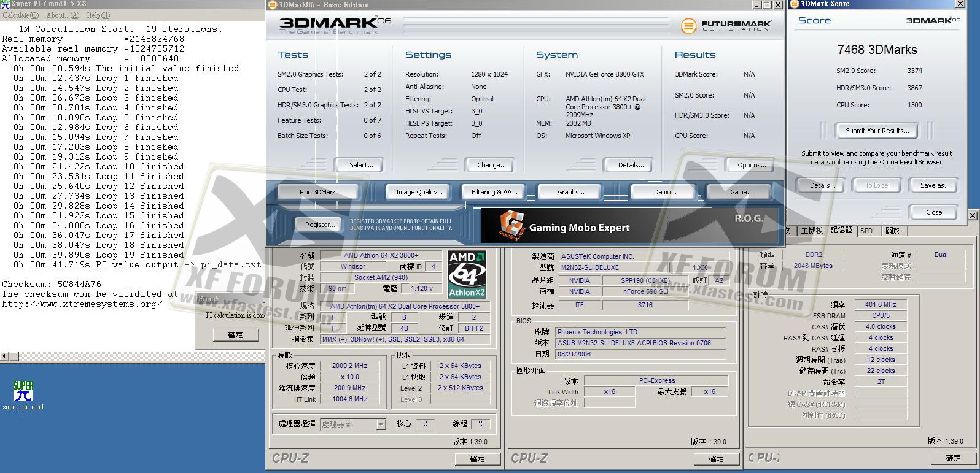Open Image Quality... tool

click(x=419, y=192)
